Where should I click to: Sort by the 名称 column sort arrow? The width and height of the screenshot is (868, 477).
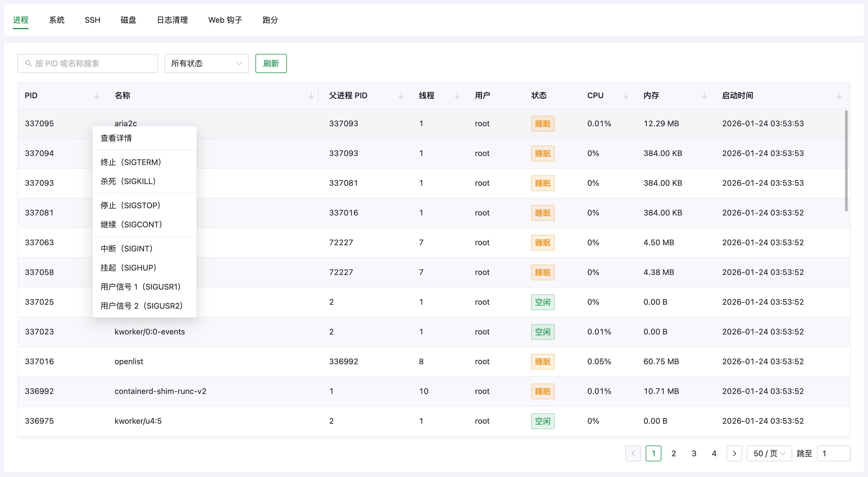pos(311,95)
